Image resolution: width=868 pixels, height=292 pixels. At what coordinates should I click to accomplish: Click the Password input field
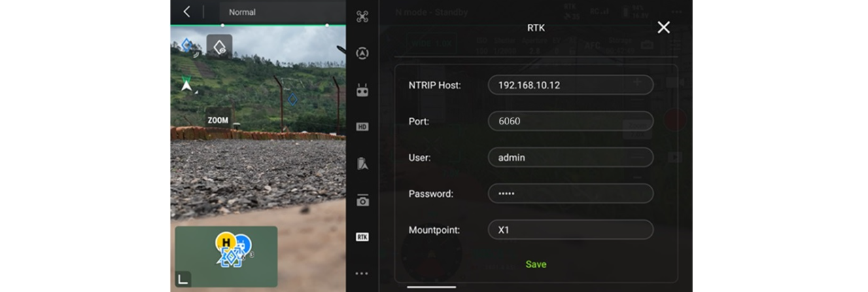click(570, 194)
